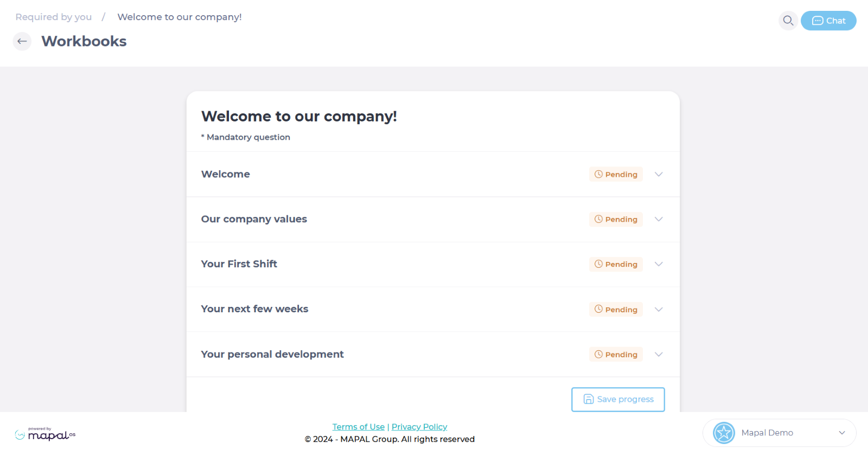Viewport: 868px width, 450px height.
Task: Open search with the magnifier icon
Action: 788,21
